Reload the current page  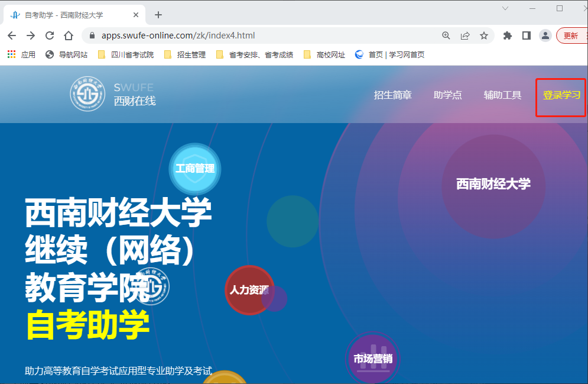[50, 36]
